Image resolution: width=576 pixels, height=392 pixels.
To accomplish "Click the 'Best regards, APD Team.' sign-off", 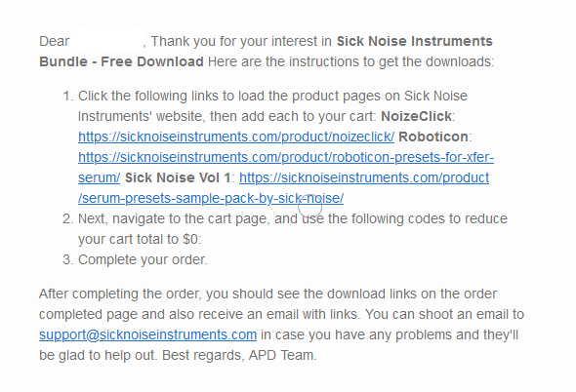I will point(239,355).
